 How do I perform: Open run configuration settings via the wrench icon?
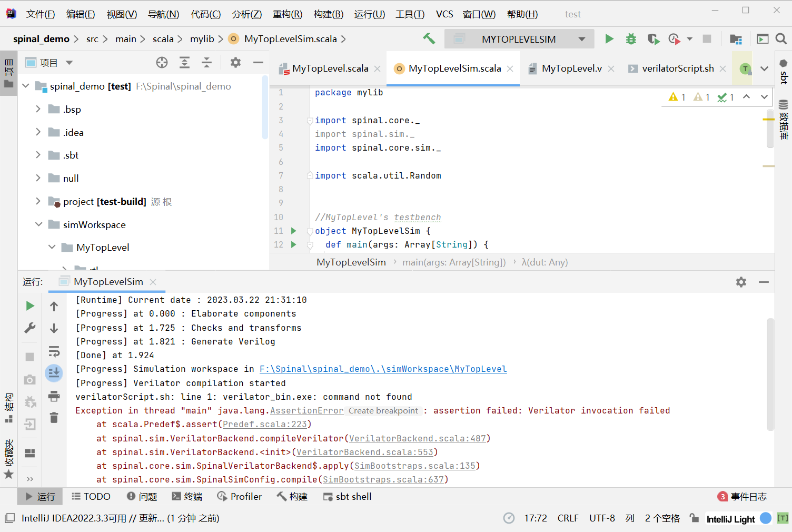tap(29, 328)
